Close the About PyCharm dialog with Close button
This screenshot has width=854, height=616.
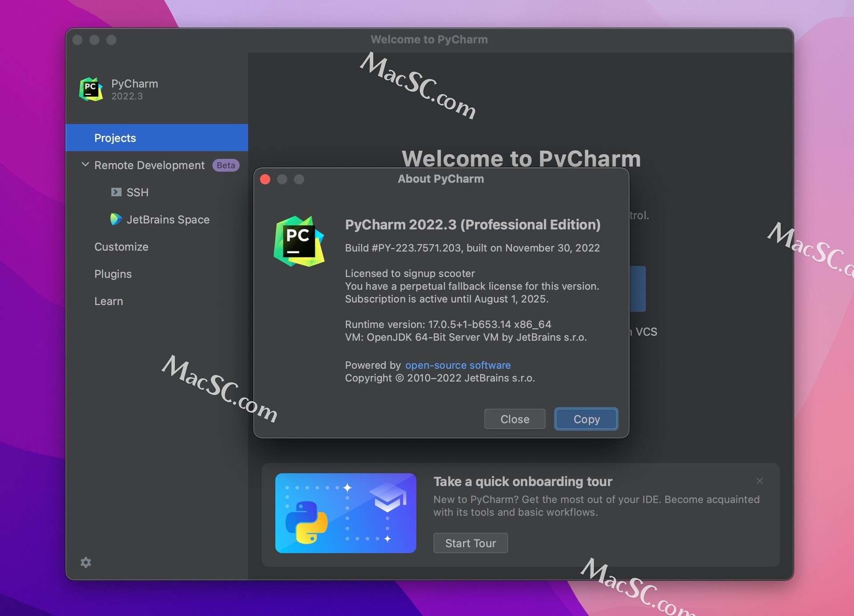click(x=514, y=419)
